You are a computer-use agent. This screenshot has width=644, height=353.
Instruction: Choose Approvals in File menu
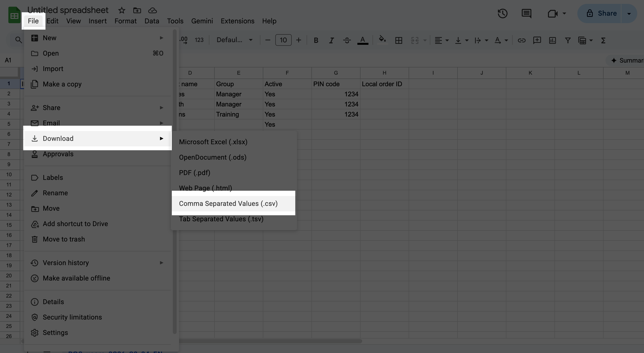[x=97, y=154]
